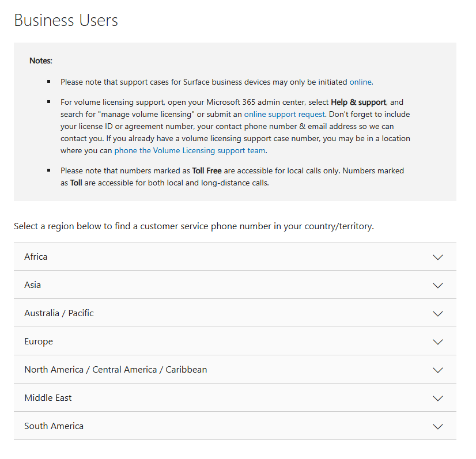Click the chevron next to Australia / Pacific
Image resolution: width=476 pixels, height=459 pixels.
(x=437, y=313)
